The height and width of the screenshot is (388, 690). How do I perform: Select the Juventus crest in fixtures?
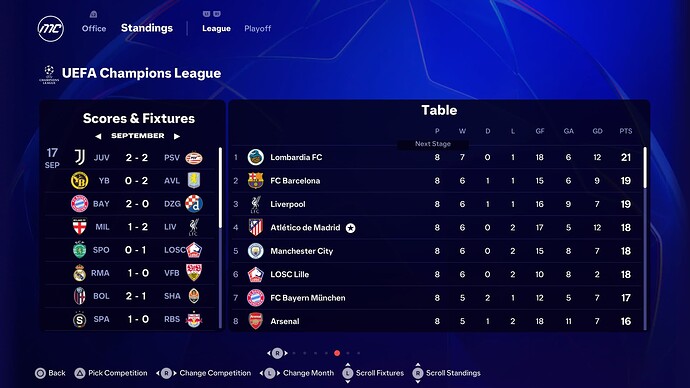(79, 157)
